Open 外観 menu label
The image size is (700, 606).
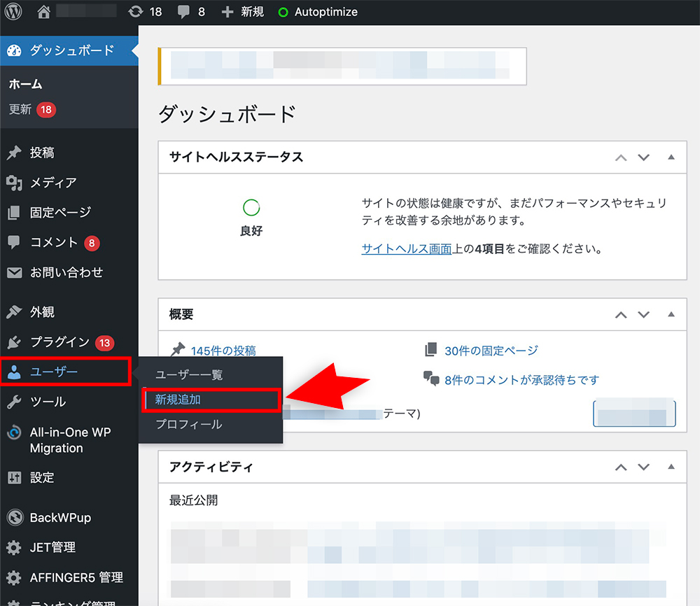pos(42,312)
